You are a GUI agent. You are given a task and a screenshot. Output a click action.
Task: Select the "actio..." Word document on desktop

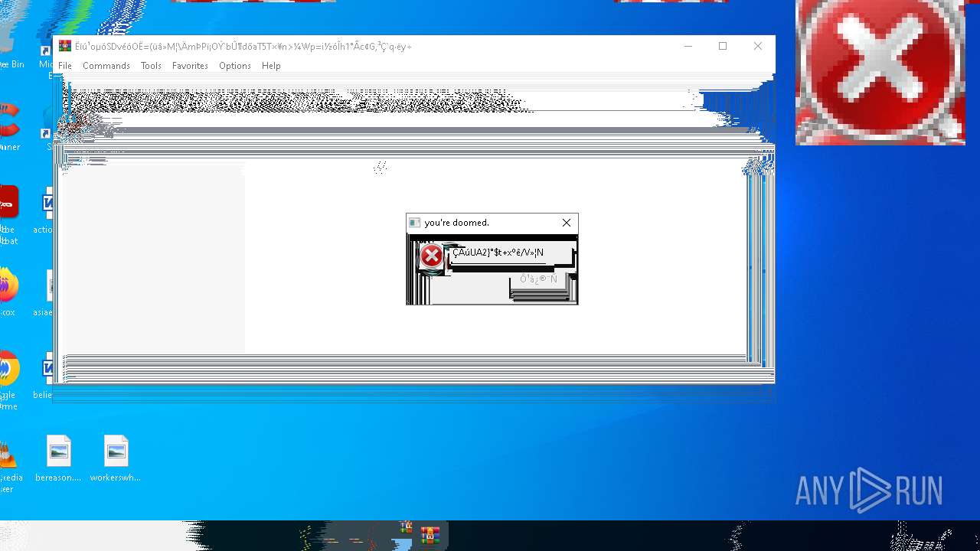[44, 211]
